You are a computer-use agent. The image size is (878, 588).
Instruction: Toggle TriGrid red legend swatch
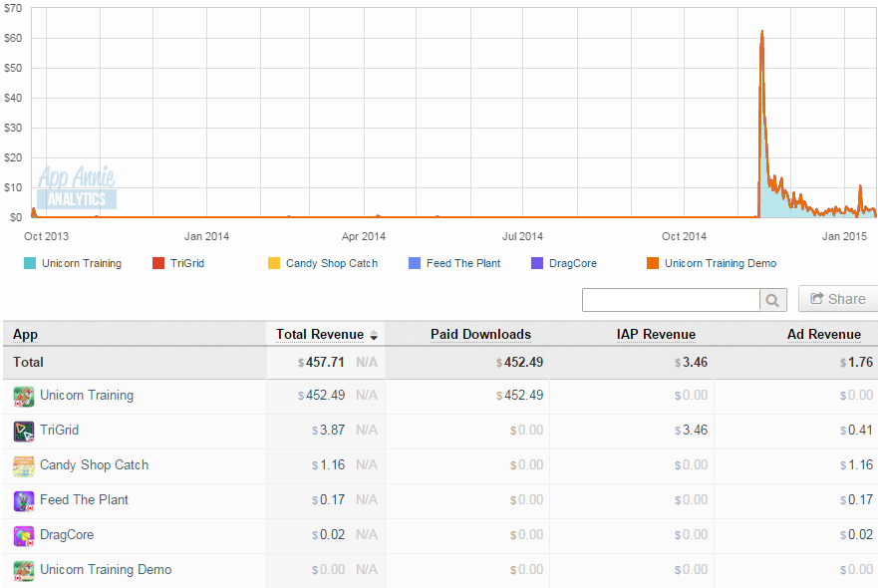[158, 263]
